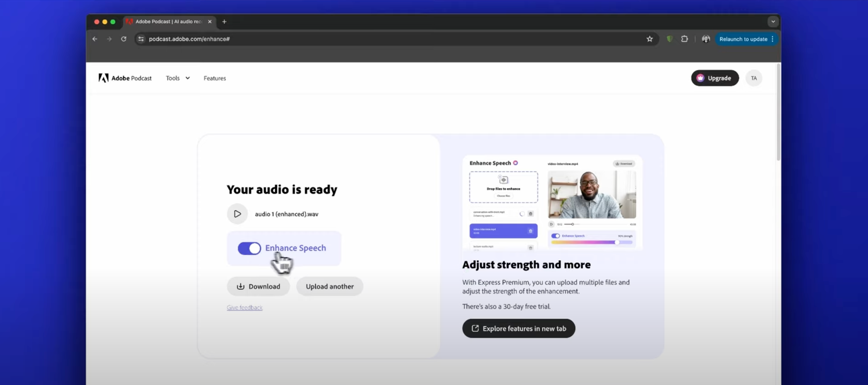Open the green shield extension icon
Viewport: 868px width, 385px height.
coord(669,39)
